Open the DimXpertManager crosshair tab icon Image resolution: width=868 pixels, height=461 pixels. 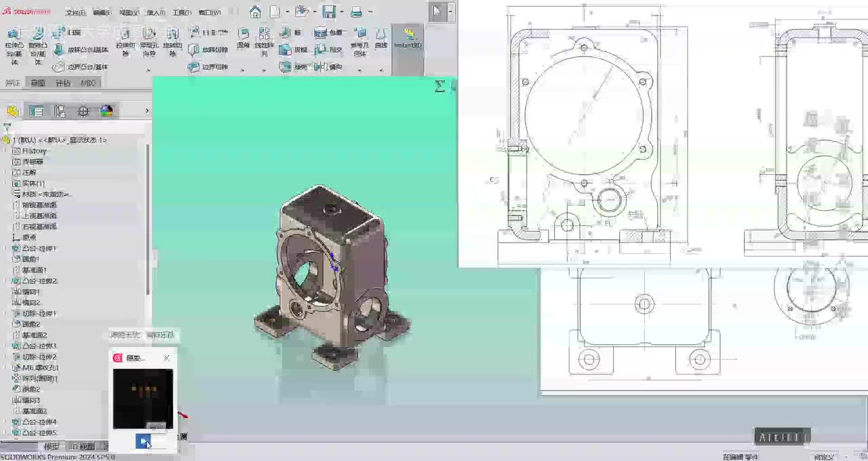pyautogui.click(x=83, y=111)
